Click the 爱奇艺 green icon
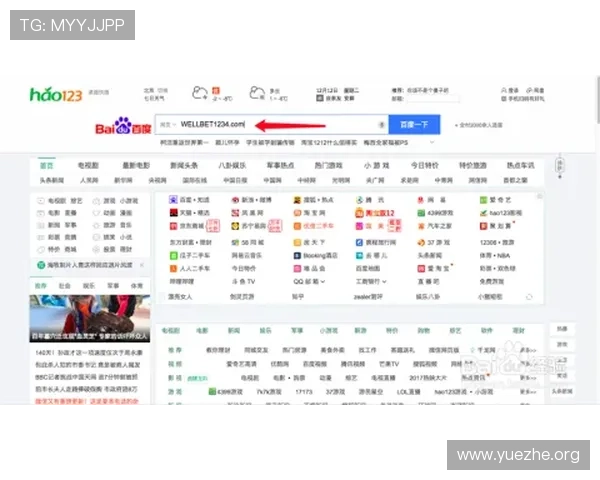Image resolution: width=600 pixels, height=480 pixels. [484, 200]
